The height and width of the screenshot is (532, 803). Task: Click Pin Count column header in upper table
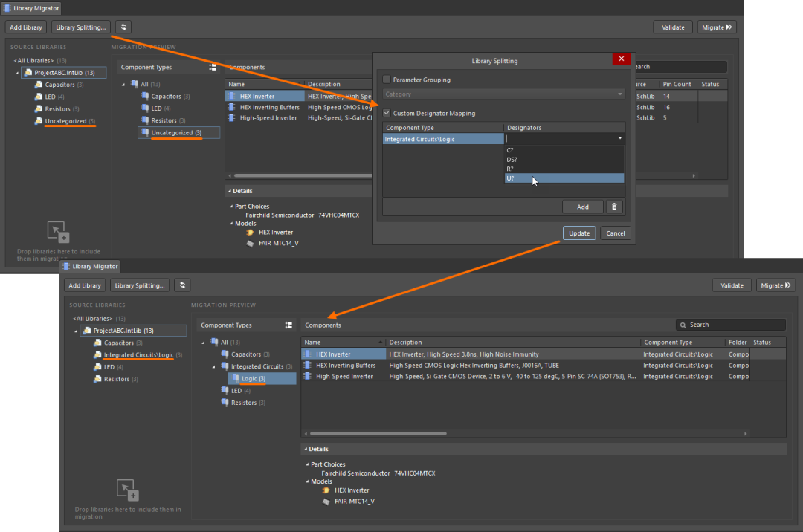677,85
